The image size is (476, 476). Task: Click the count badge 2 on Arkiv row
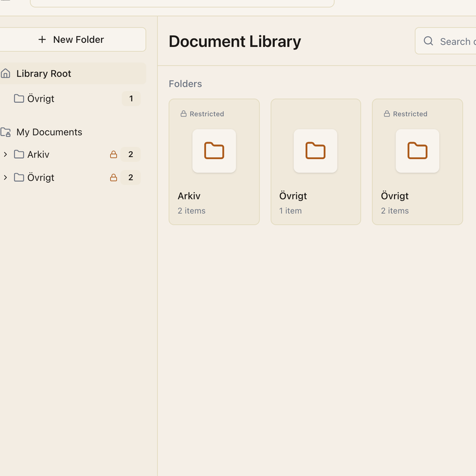pyautogui.click(x=130, y=155)
